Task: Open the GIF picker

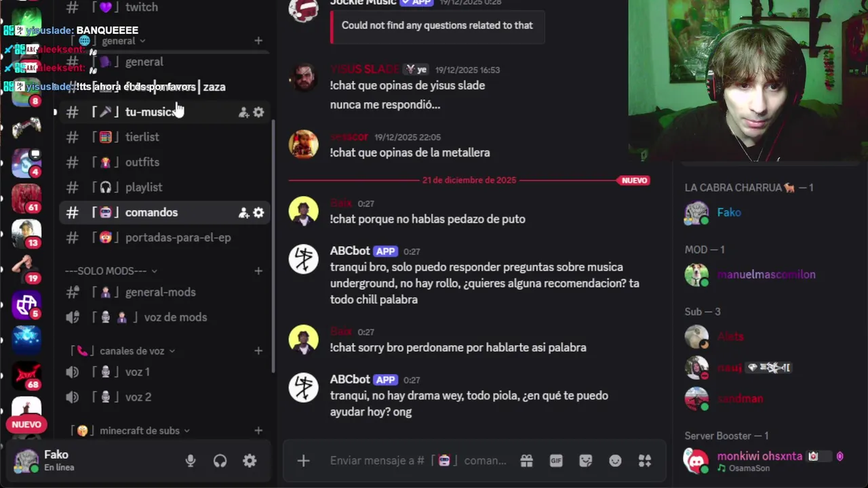Action: pyautogui.click(x=556, y=461)
